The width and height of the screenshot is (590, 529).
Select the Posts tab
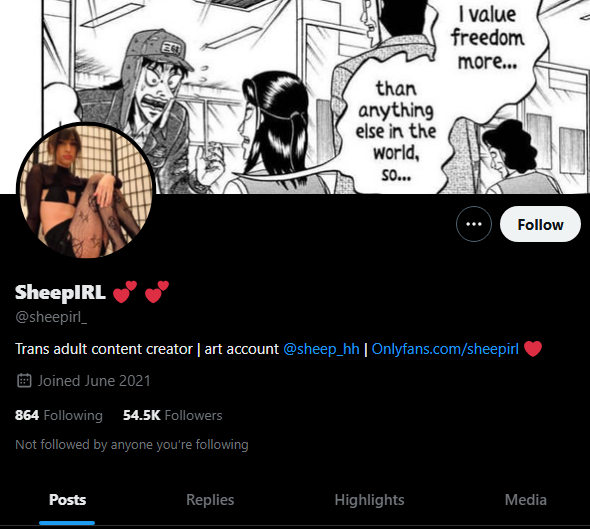pyautogui.click(x=67, y=500)
